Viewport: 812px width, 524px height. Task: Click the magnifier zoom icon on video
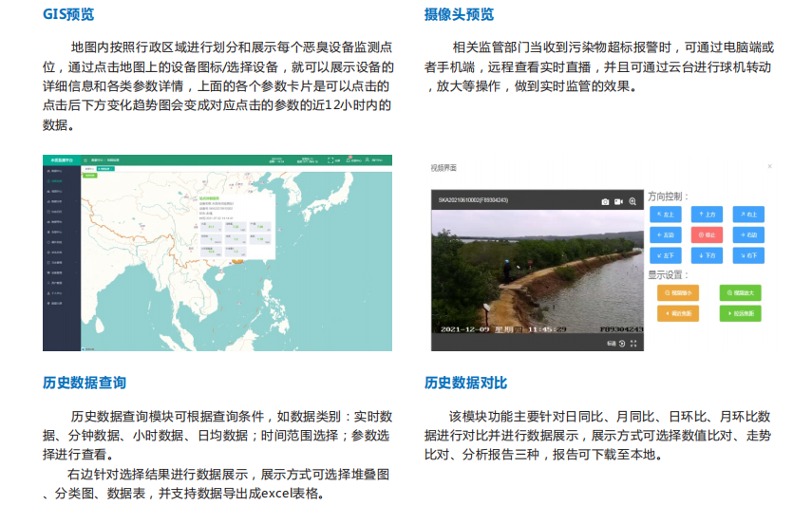tap(633, 201)
